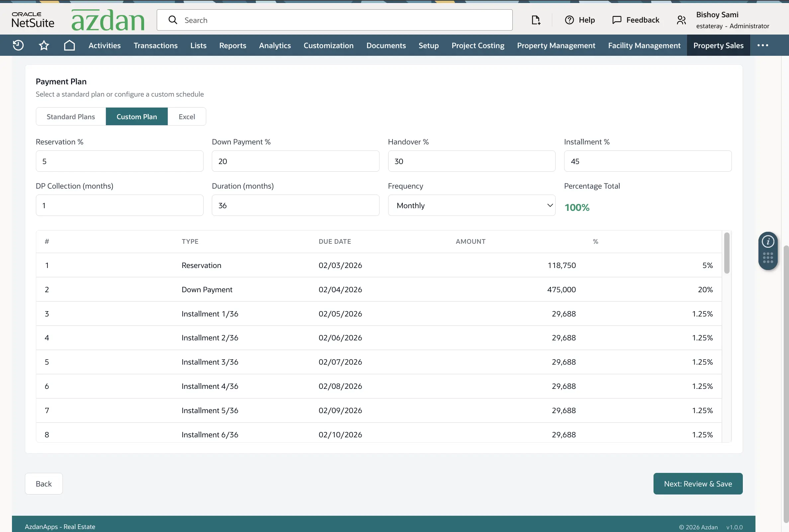The image size is (789, 532).
Task: Click the TYPE column header
Action: [190, 241]
